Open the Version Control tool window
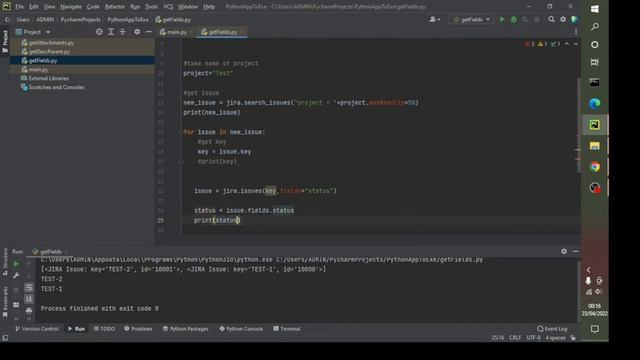 (37, 329)
